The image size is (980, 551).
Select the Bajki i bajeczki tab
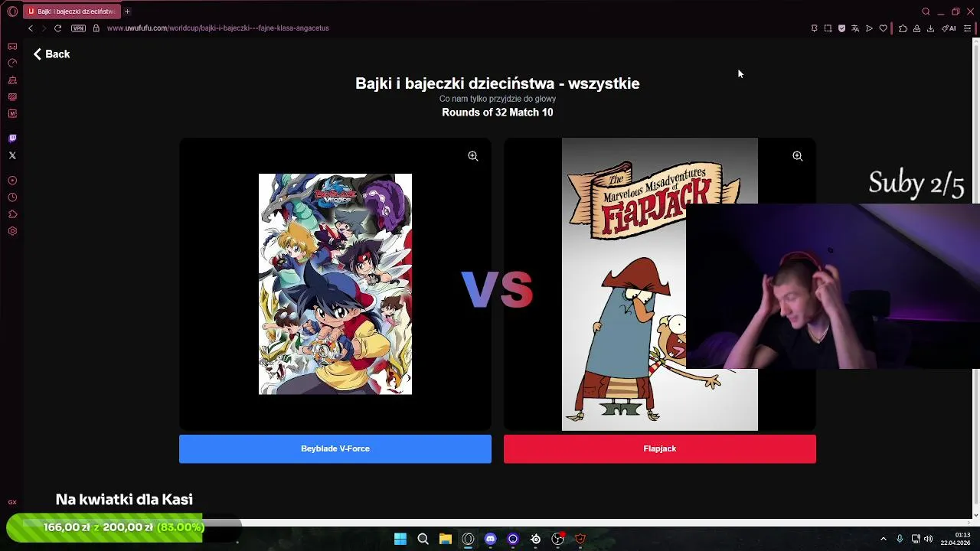point(70,11)
